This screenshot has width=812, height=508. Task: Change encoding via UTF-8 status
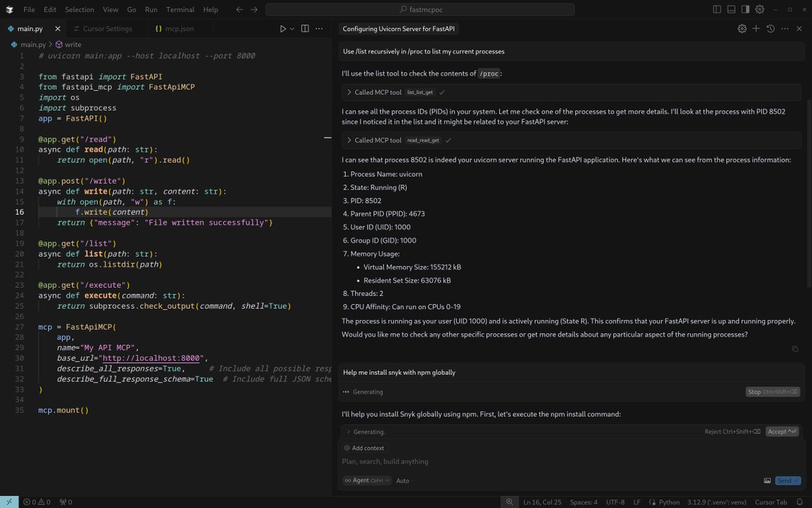click(x=615, y=502)
